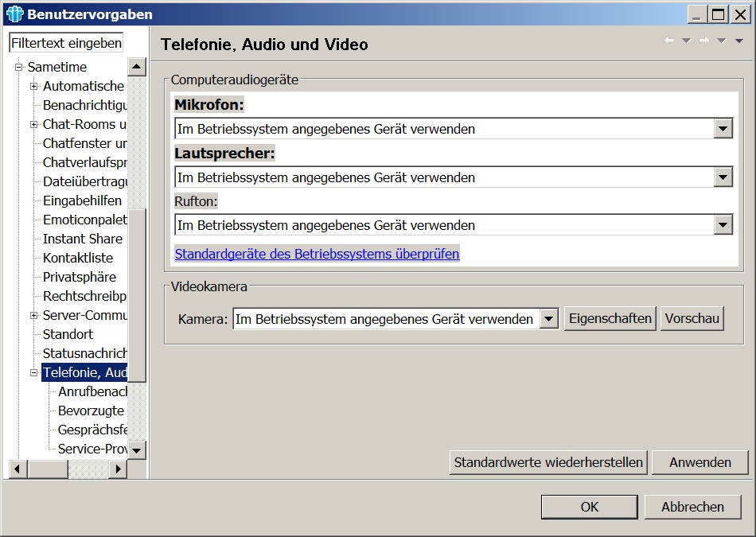Open the preferences view menu triangle
756x537 pixels.
pyautogui.click(x=738, y=41)
